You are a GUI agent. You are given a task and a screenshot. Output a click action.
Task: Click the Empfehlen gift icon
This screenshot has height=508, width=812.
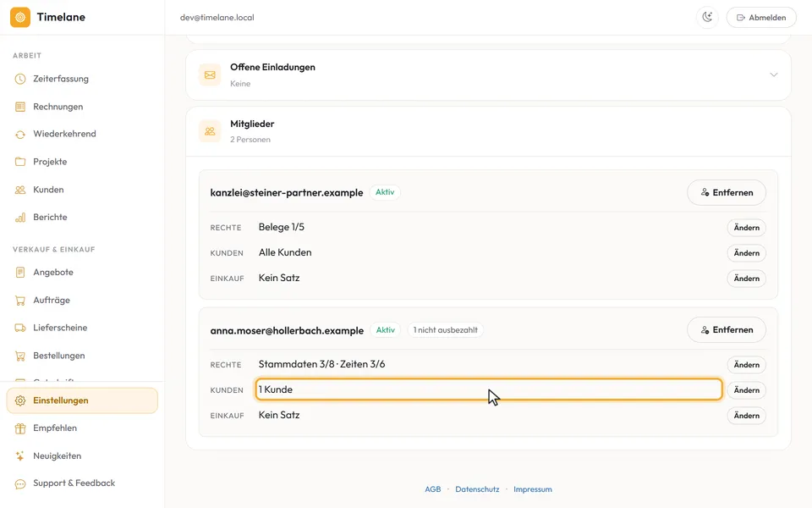point(20,428)
